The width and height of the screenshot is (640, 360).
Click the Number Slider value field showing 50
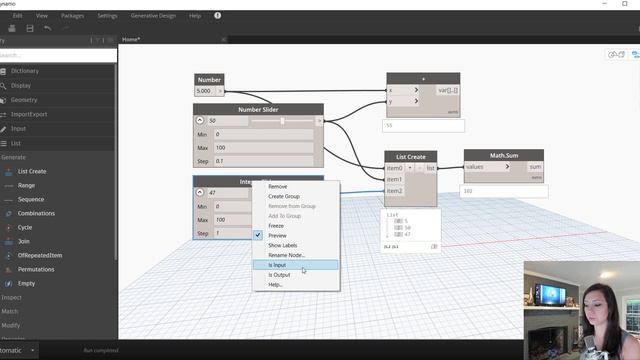(x=228, y=121)
